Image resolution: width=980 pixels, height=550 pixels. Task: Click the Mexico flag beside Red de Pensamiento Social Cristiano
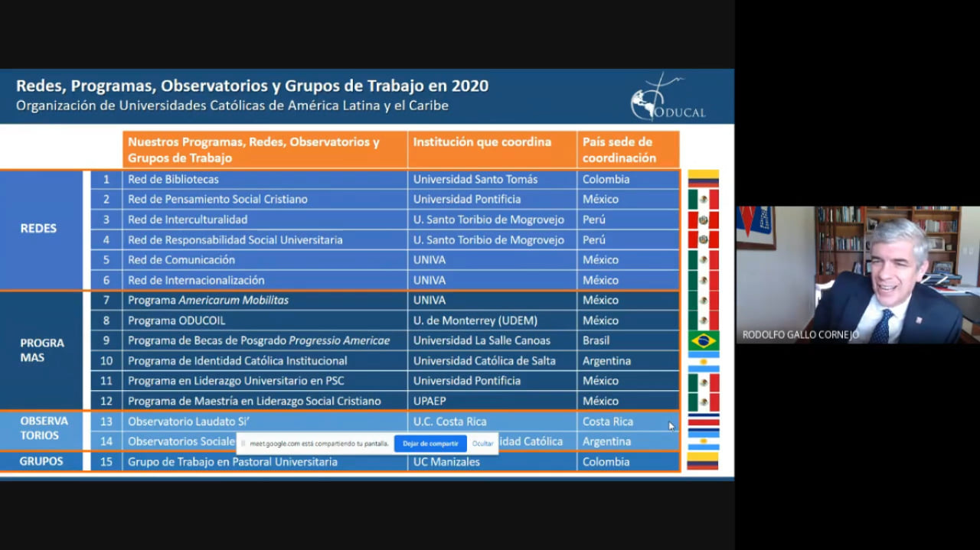pos(703,200)
